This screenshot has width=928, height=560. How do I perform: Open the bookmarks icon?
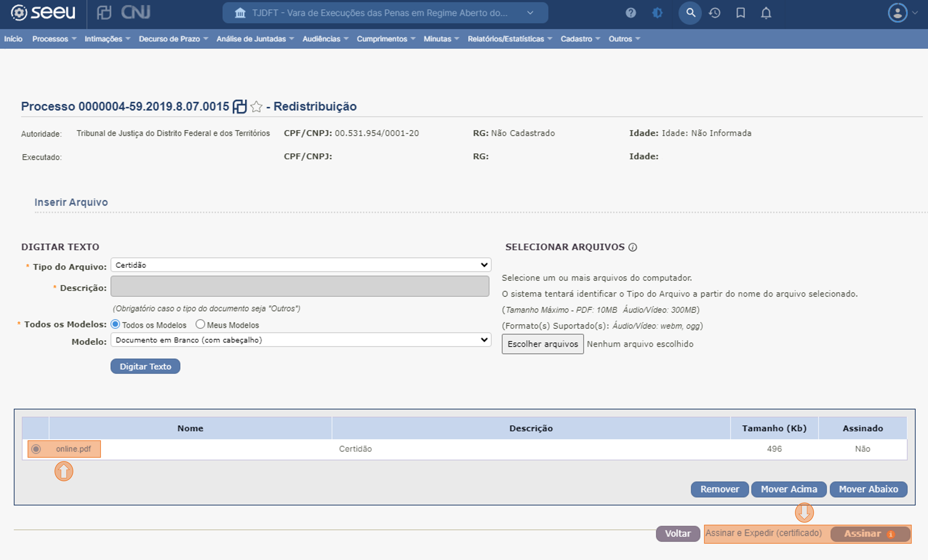(740, 13)
